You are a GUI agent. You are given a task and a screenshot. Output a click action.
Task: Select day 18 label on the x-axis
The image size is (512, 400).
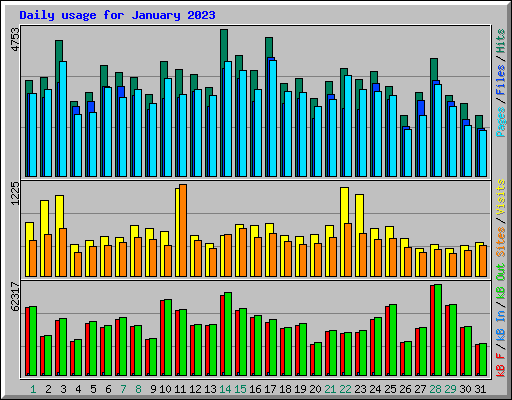click(x=285, y=389)
